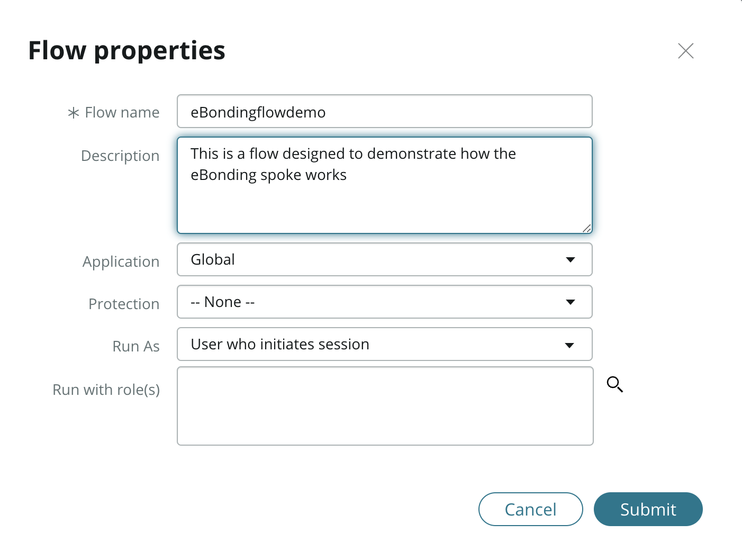
Task: Click the Flow name label
Action: coord(122,113)
